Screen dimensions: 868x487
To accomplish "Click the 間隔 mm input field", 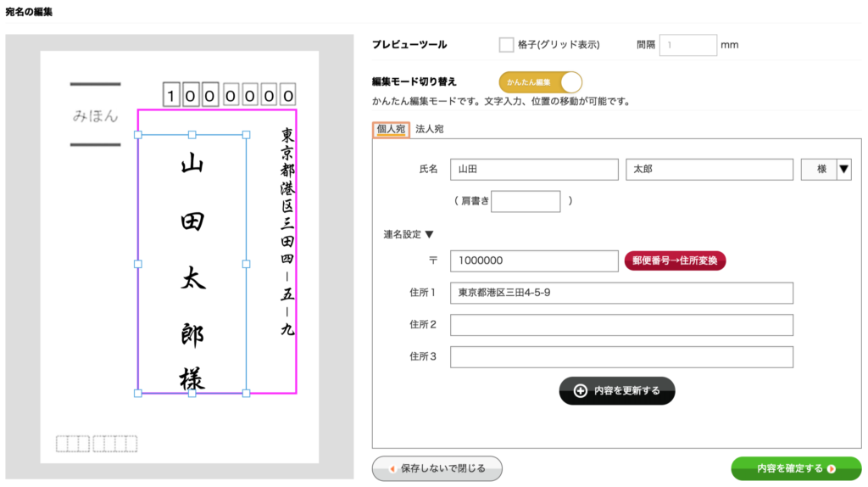I will tap(687, 45).
